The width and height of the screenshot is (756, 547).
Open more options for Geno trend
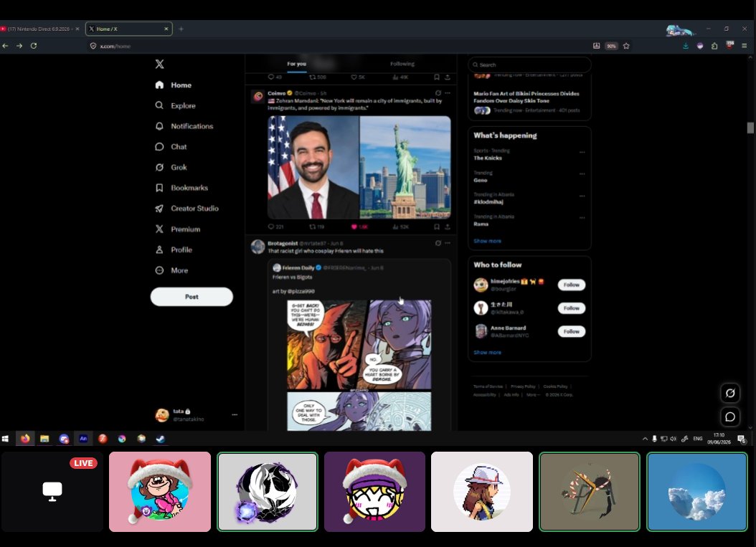[582, 174]
